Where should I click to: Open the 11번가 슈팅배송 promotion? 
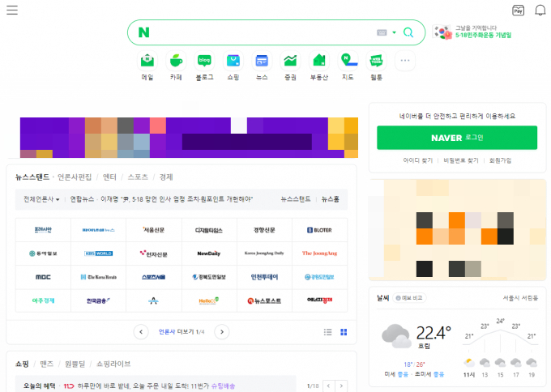click(x=149, y=386)
